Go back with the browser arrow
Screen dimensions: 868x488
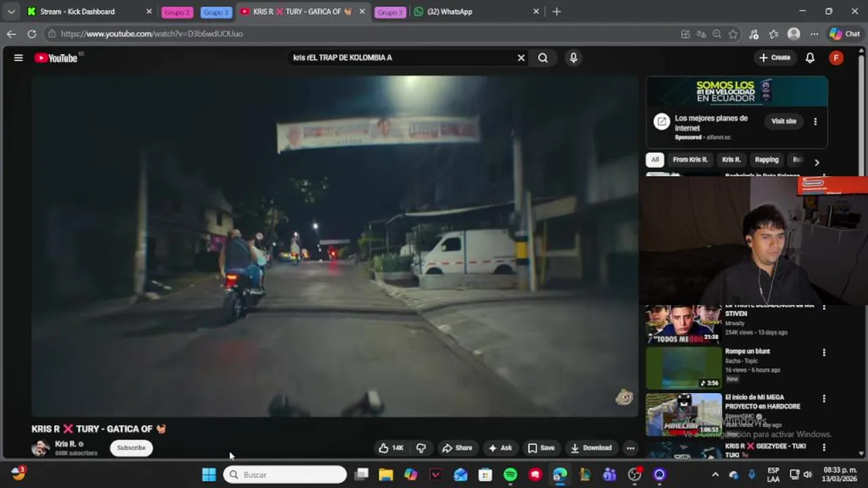tap(11, 33)
